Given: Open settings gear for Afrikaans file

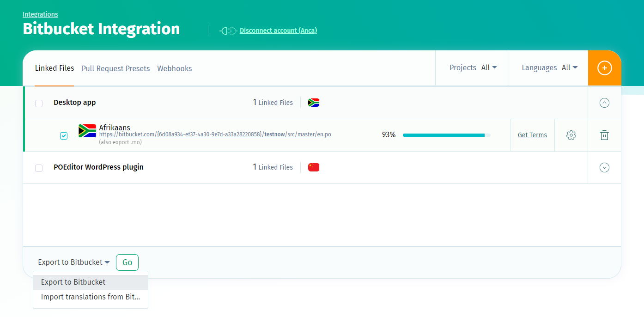Looking at the screenshot, I should (x=571, y=135).
